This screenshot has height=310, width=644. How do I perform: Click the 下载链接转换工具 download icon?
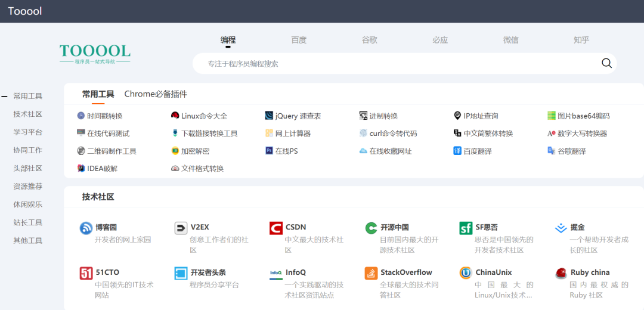(175, 133)
